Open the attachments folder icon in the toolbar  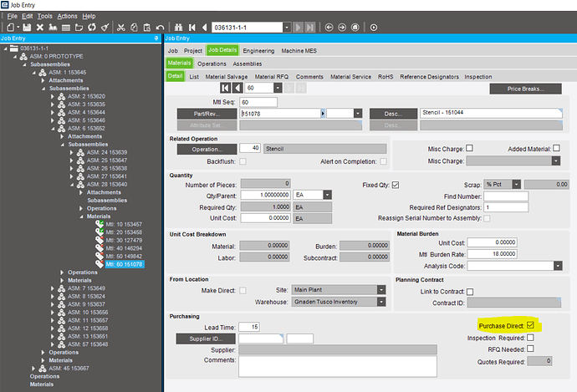(79, 28)
